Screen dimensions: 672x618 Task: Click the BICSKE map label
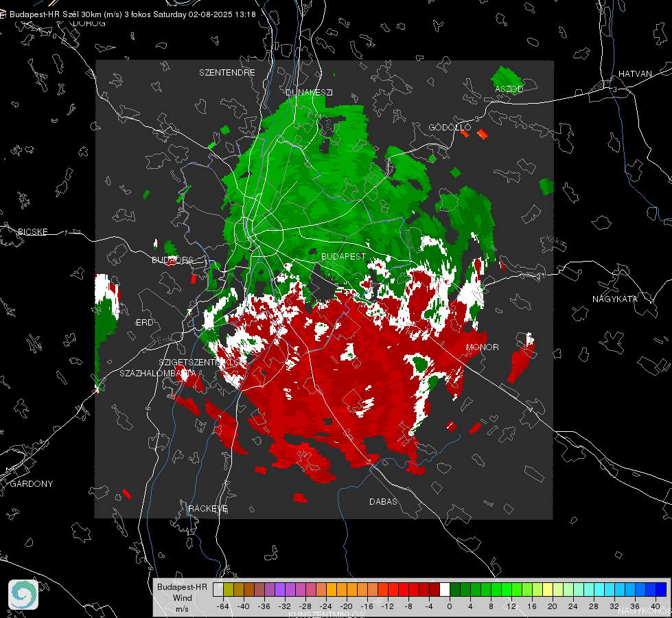[x=32, y=232]
